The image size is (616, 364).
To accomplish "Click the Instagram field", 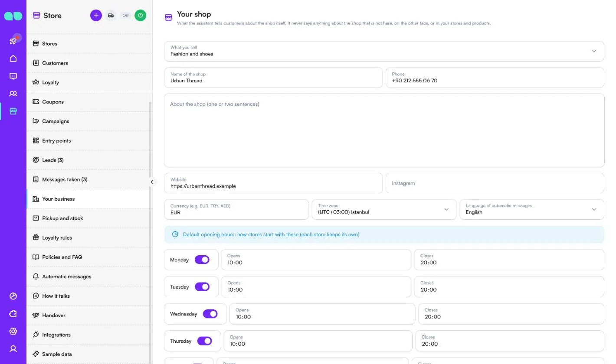I will 495,183.
